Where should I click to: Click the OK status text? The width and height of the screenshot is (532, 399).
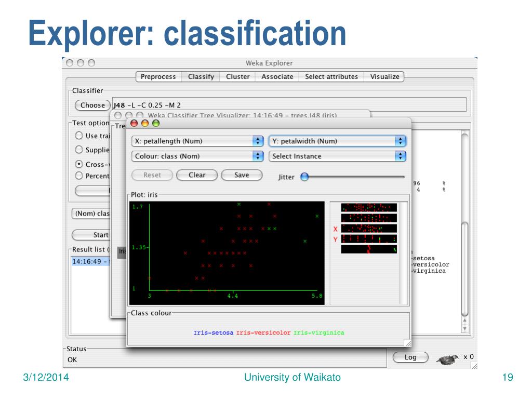click(72, 360)
